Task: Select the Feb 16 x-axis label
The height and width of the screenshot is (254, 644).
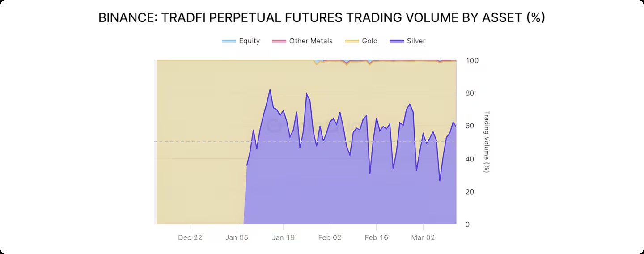Action: pos(377,237)
